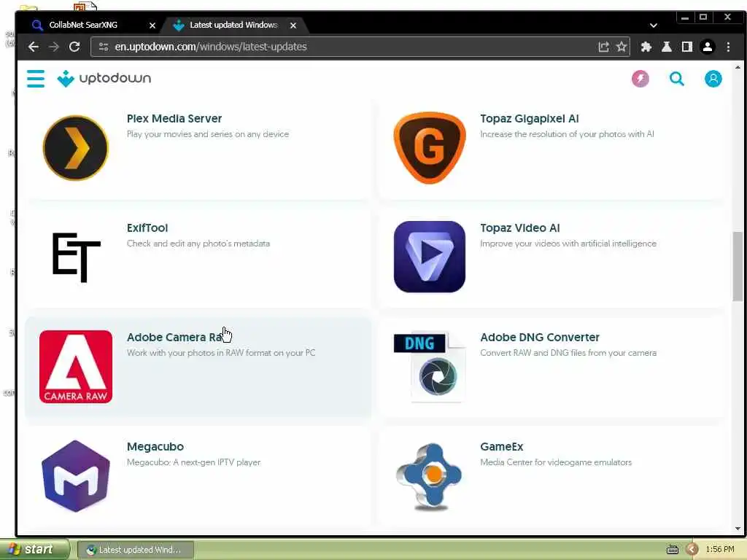Click the GameEx app icon
Screen dimensions: 747x560
coord(429,476)
